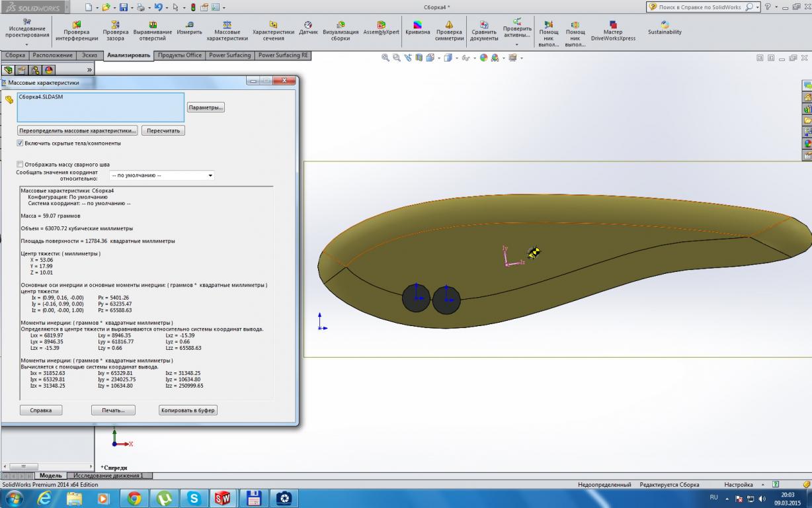This screenshot has height=508, width=812.
Task: Switch to the Эскиз tab
Action: coord(89,56)
